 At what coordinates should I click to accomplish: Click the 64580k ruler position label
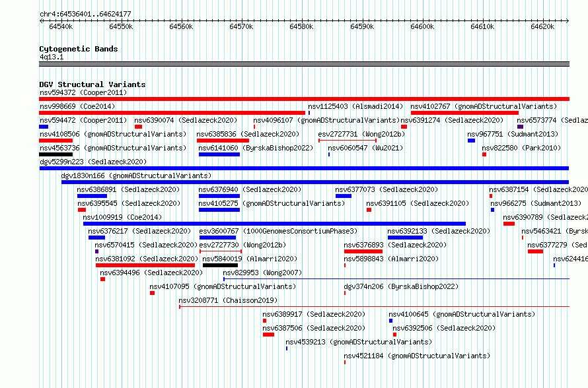pos(301,26)
